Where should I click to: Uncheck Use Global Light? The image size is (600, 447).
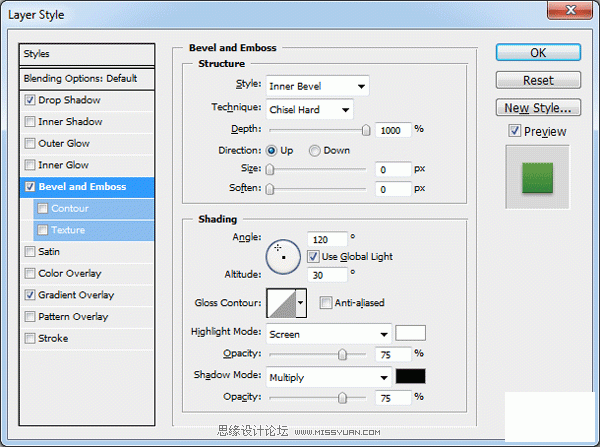click(x=313, y=256)
